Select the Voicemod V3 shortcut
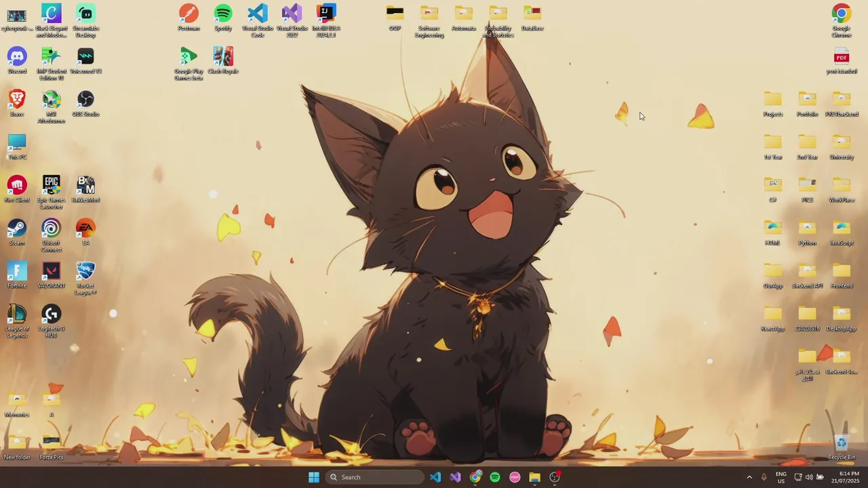Viewport: 868px width, 488px height. point(85,61)
